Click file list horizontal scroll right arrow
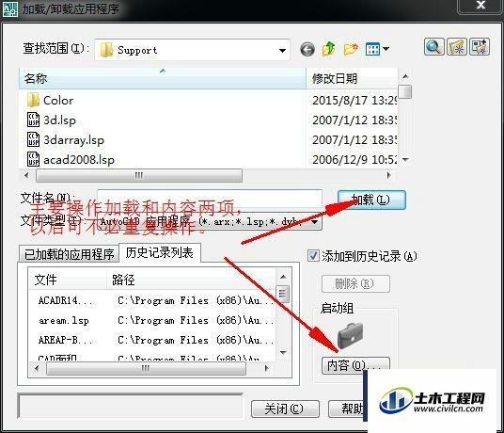The width and height of the screenshot is (504, 433). 389,176
